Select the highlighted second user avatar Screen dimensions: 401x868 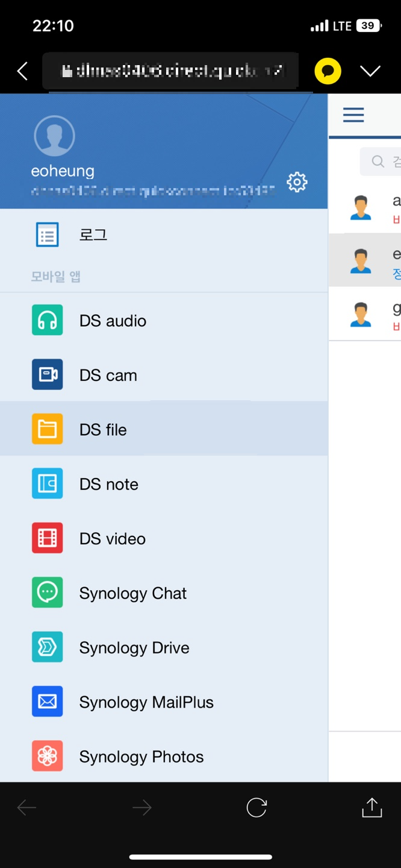pos(361,261)
